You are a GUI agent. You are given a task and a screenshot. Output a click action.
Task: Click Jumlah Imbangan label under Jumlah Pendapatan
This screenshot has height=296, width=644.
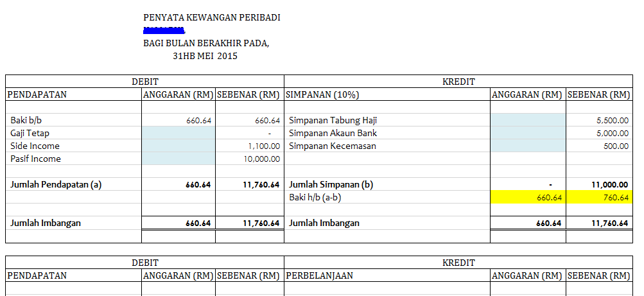click(45, 223)
